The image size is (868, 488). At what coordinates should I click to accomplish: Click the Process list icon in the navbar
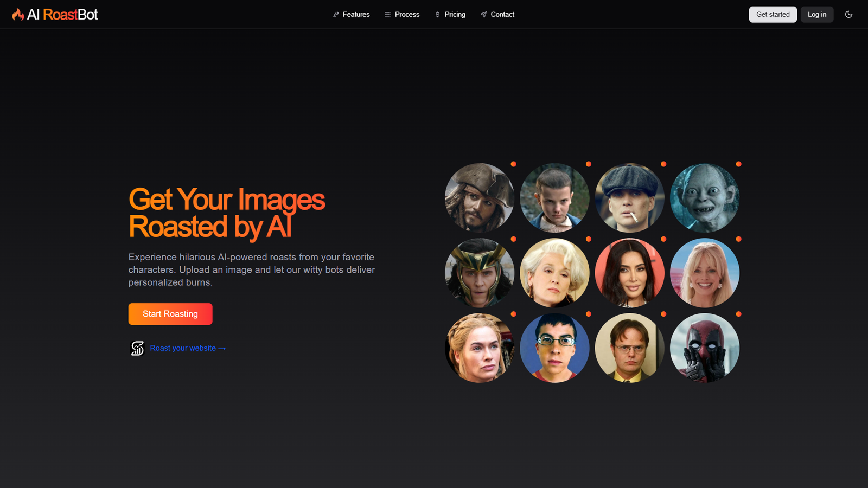388,15
